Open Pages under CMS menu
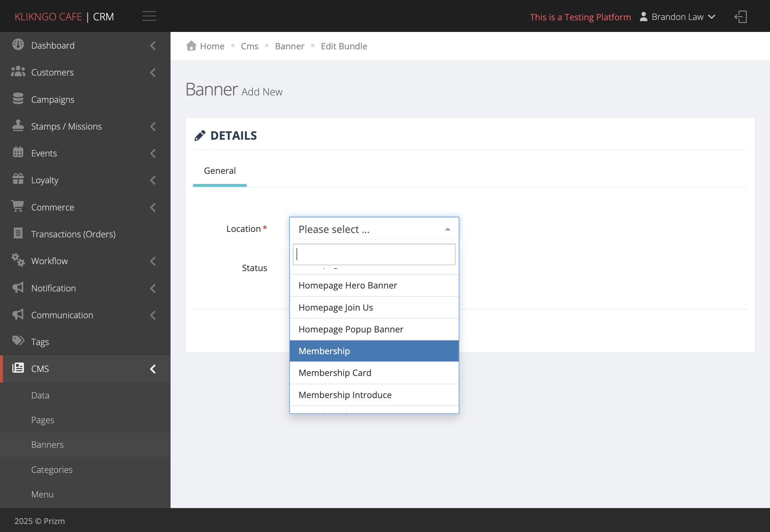The image size is (770, 532). [x=85, y=420]
